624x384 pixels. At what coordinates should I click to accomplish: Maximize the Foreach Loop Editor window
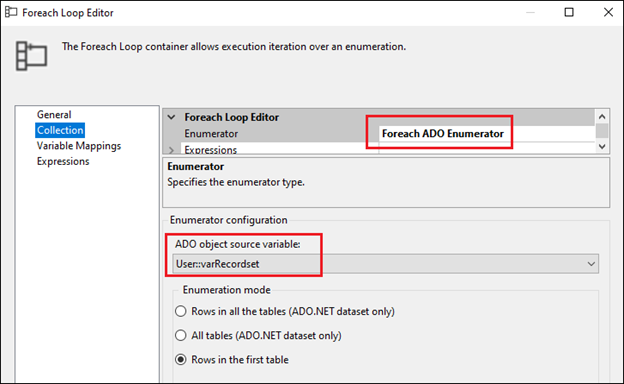(x=569, y=12)
